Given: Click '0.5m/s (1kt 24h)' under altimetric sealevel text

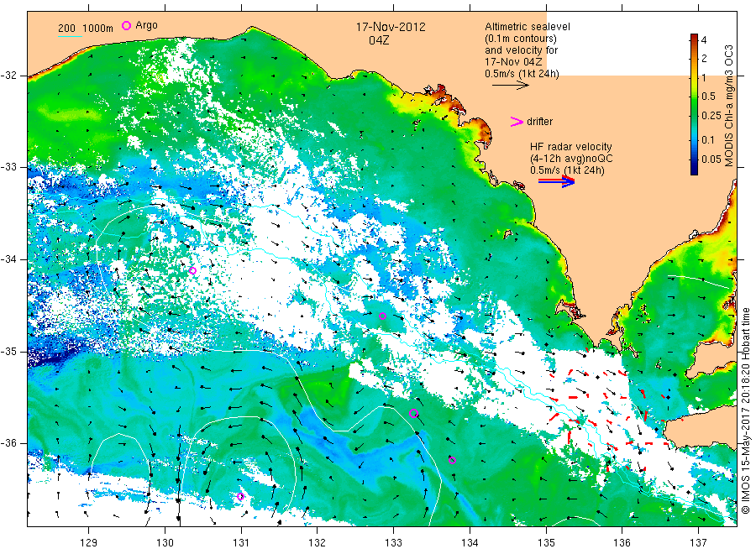Looking at the screenshot, I should point(522,74).
